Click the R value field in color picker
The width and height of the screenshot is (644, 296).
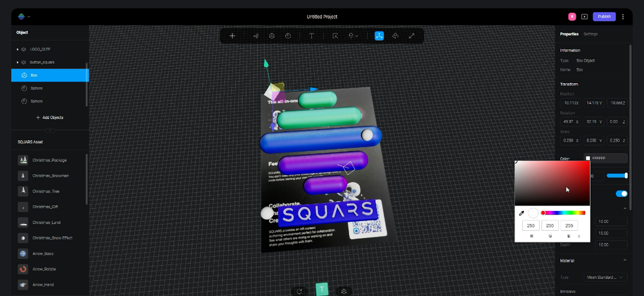point(531,225)
